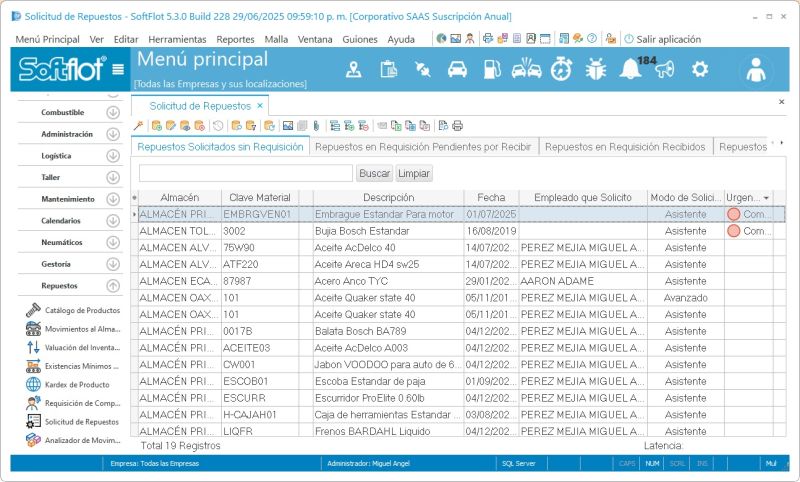The height and width of the screenshot is (482, 800).
Task: Click the print icon in toolbar
Action: (458, 126)
